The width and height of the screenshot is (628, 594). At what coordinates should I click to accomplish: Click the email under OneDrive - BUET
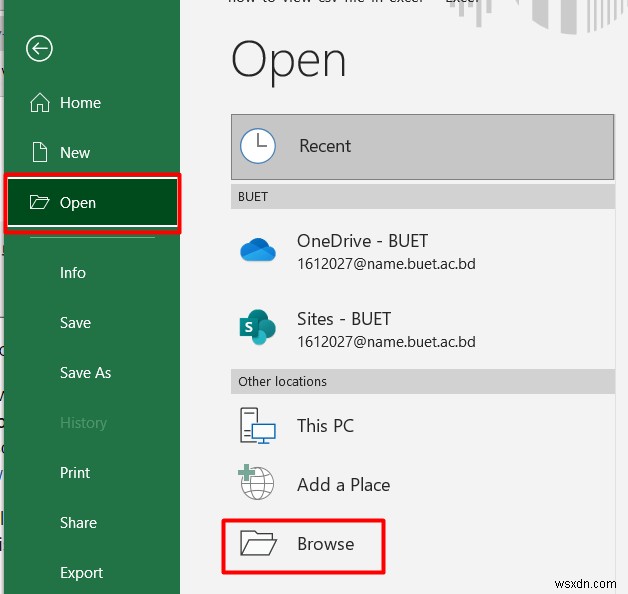click(x=386, y=264)
